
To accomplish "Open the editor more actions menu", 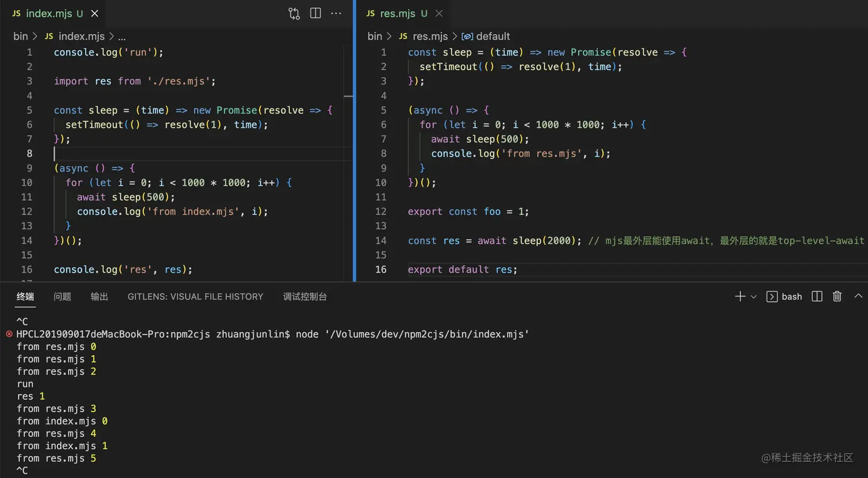I will [x=336, y=13].
